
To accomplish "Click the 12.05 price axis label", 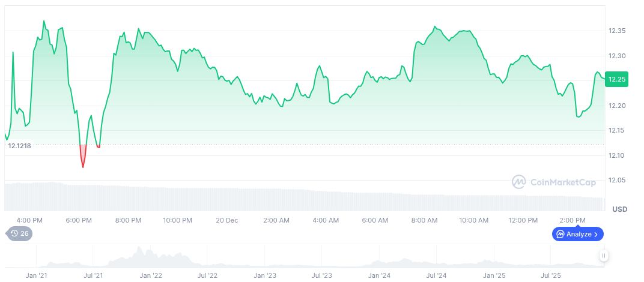I will (x=617, y=180).
